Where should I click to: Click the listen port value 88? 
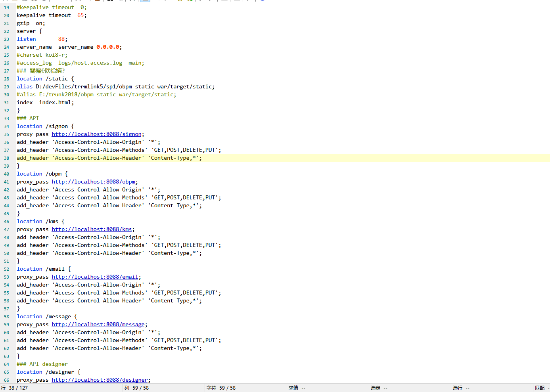(x=61, y=39)
